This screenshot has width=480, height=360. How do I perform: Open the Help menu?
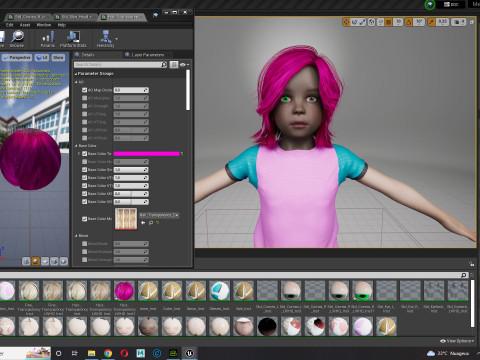click(x=62, y=25)
